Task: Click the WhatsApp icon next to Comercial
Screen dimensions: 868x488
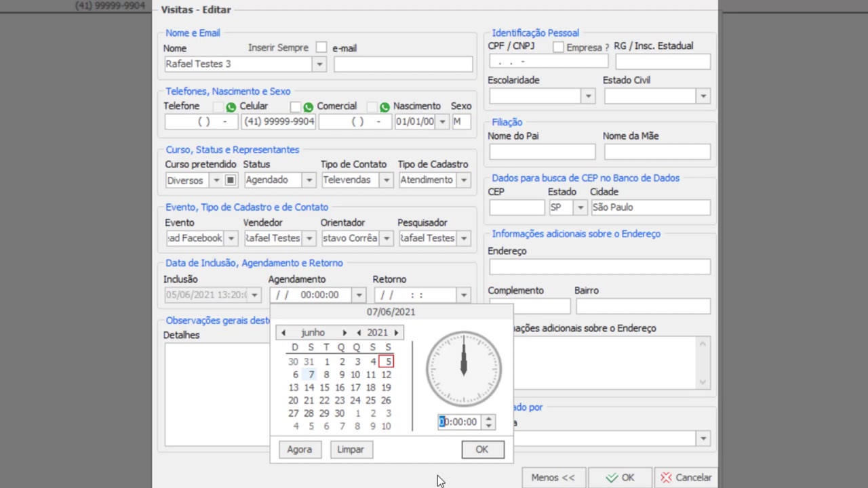Action: (x=385, y=107)
